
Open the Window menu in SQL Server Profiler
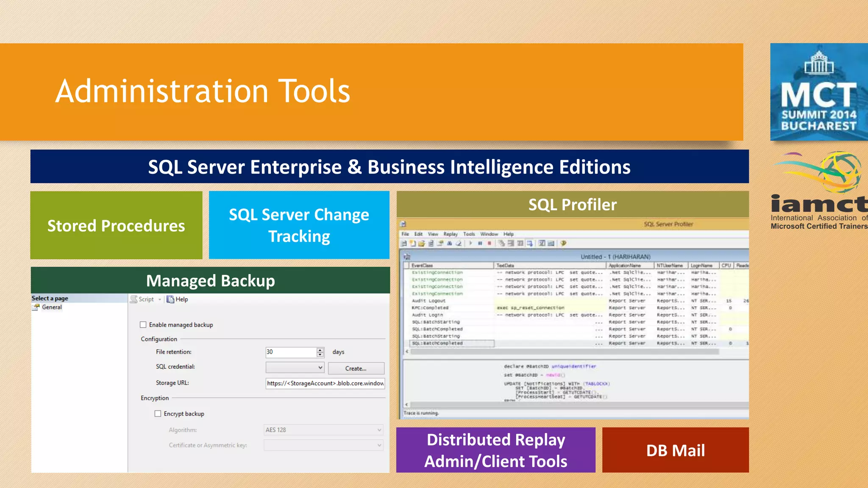tap(489, 234)
